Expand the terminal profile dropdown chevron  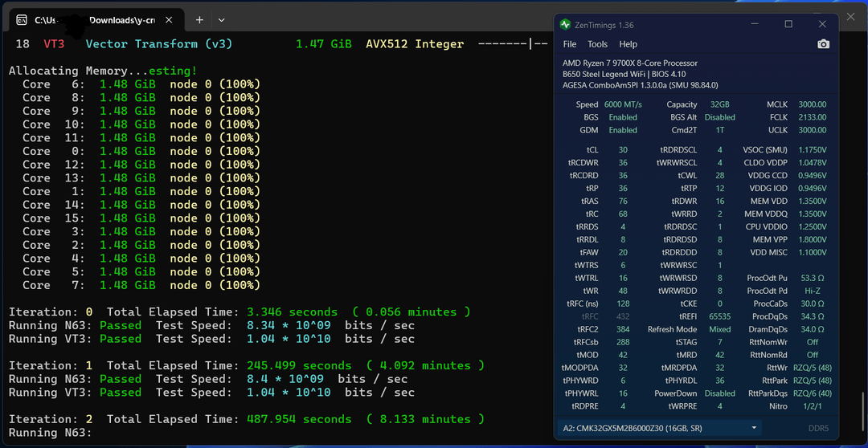[x=222, y=19]
